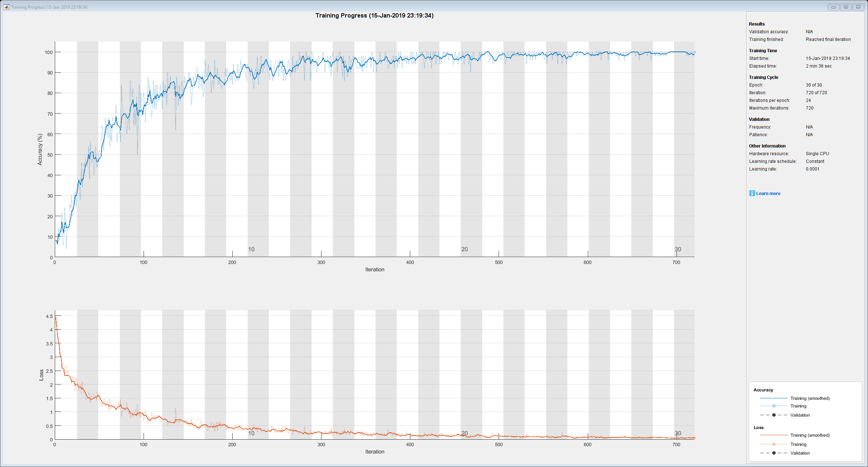Click the Accuracy Training legend marker

pyautogui.click(x=774, y=406)
